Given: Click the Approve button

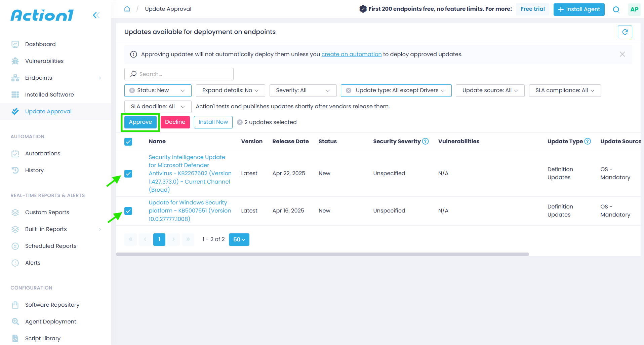Looking at the screenshot, I should pos(140,122).
